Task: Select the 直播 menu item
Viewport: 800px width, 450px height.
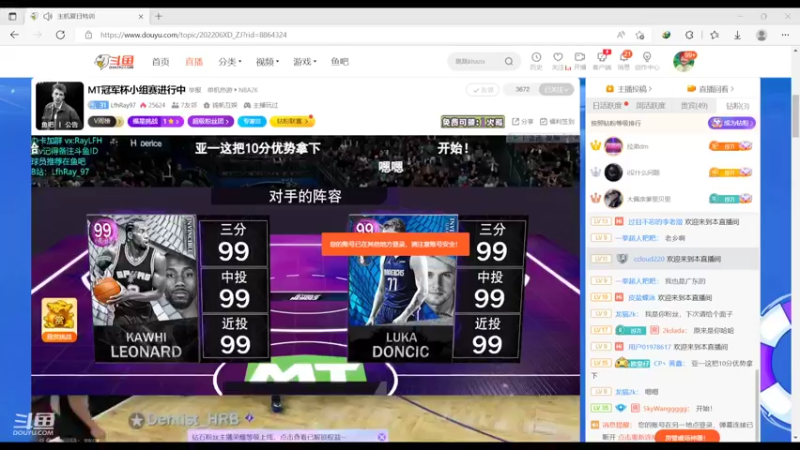Action: 194,62
